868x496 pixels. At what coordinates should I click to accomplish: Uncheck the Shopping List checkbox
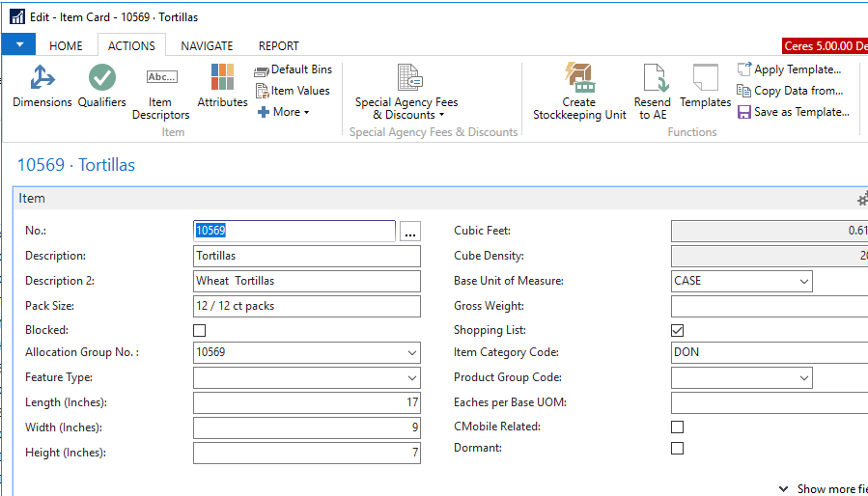[x=678, y=330]
